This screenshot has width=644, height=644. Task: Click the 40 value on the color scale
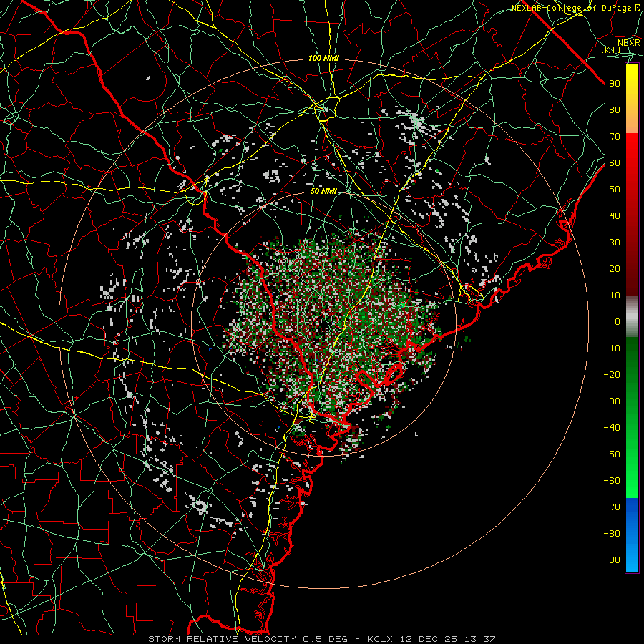[x=615, y=216]
